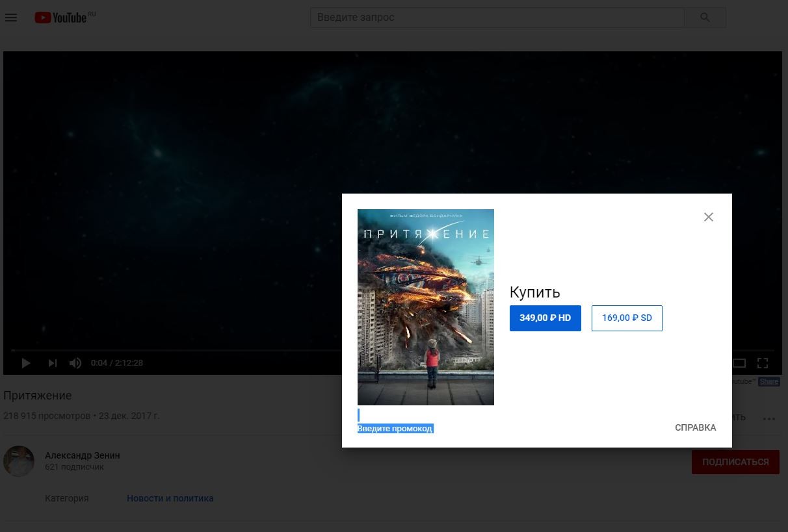
Task: Switch to theater mode view
Action: 739,363
